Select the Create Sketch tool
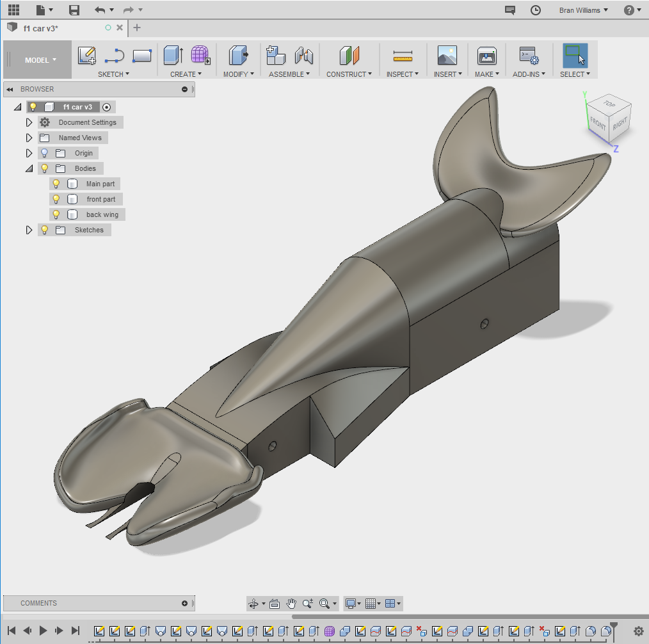649x644 pixels. point(87,56)
